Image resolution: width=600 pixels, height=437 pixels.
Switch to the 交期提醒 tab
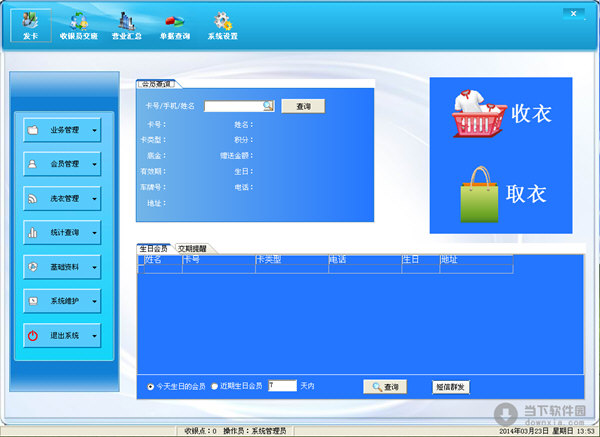click(193, 249)
